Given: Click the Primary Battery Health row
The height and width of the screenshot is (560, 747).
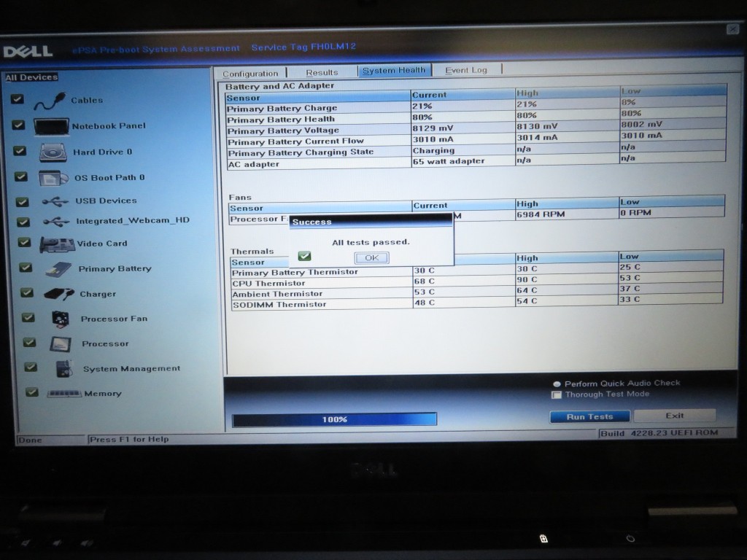Looking at the screenshot, I should pyautogui.click(x=476, y=117).
